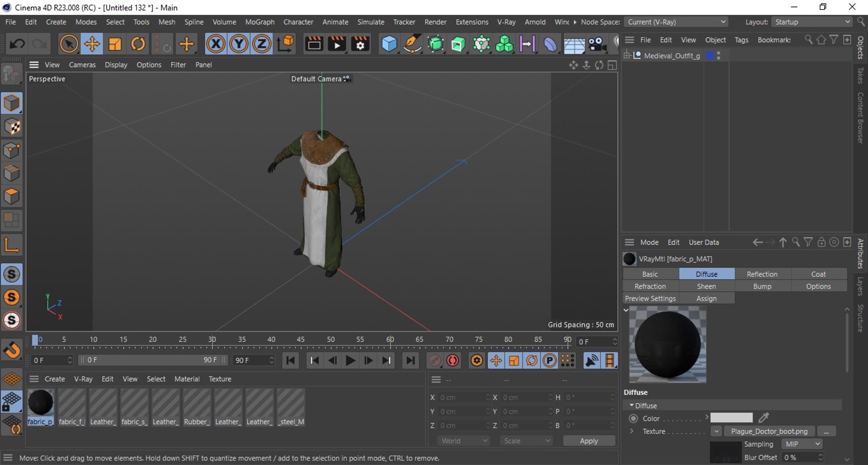Viewport: 868px width, 465px height.
Task: Open the Sampling MIP dropdown
Action: (802, 444)
